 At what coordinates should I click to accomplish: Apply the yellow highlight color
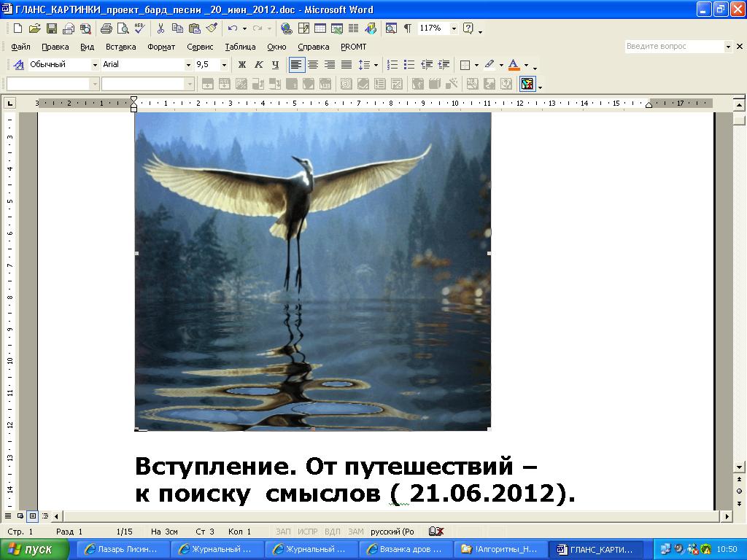[x=489, y=65]
